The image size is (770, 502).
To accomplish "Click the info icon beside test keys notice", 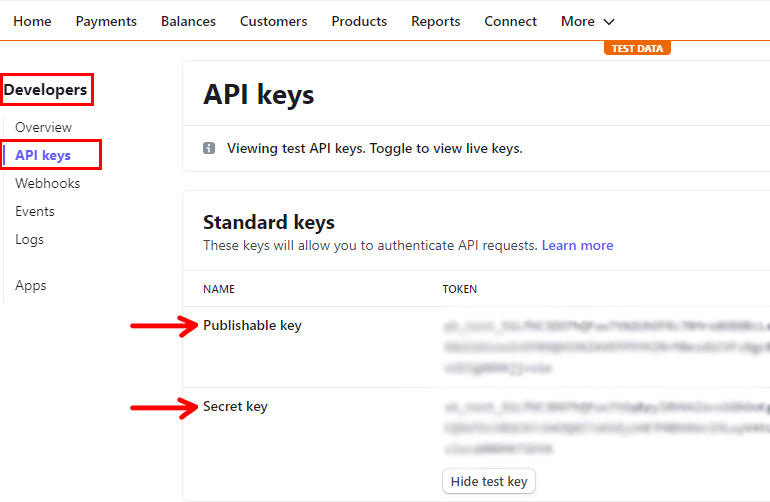I will [x=209, y=148].
